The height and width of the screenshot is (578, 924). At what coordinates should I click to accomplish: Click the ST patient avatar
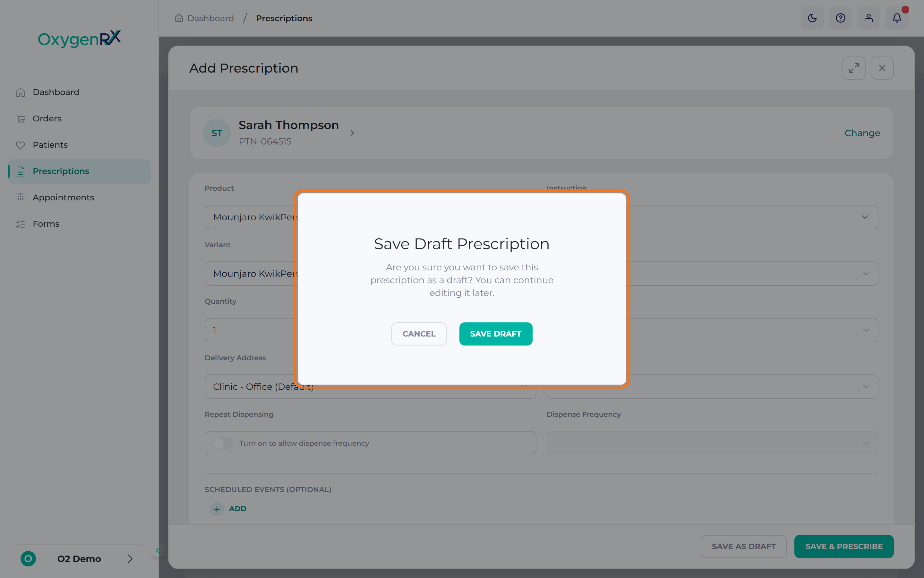pyautogui.click(x=217, y=133)
